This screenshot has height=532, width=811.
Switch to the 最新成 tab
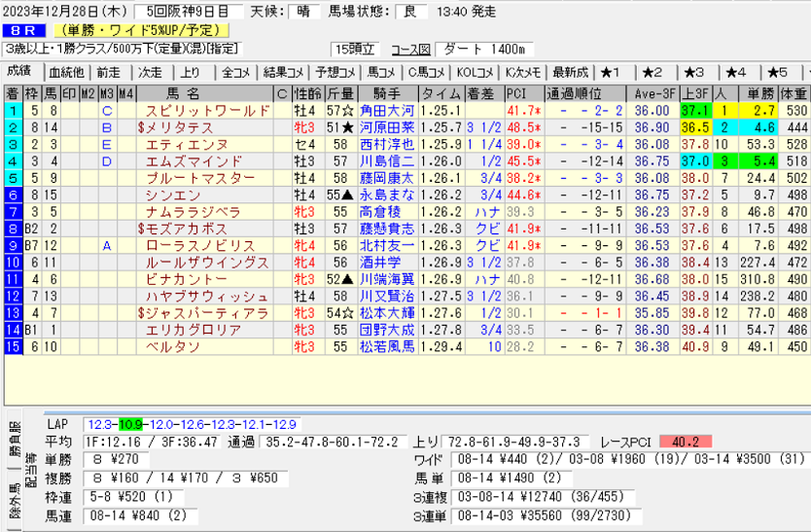[570, 72]
